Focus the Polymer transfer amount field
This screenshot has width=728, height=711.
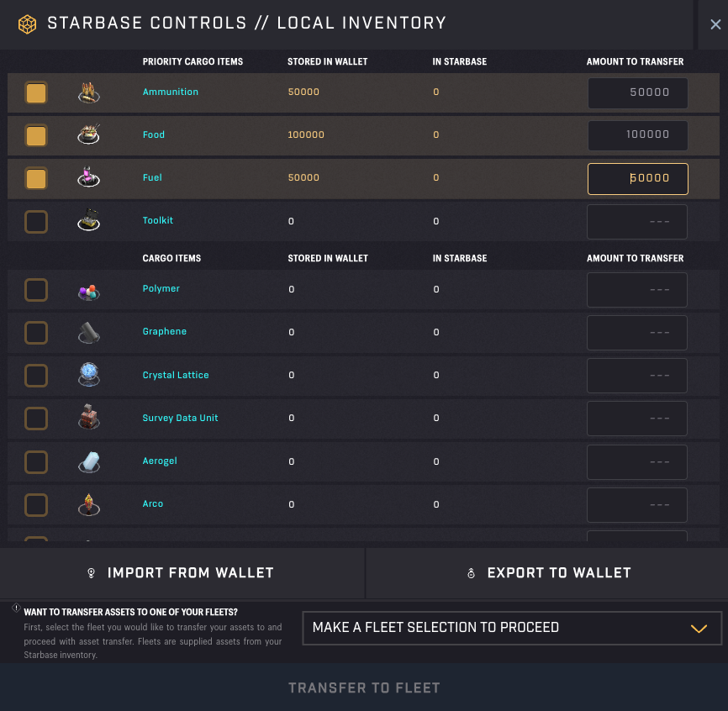[x=637, y=290]
